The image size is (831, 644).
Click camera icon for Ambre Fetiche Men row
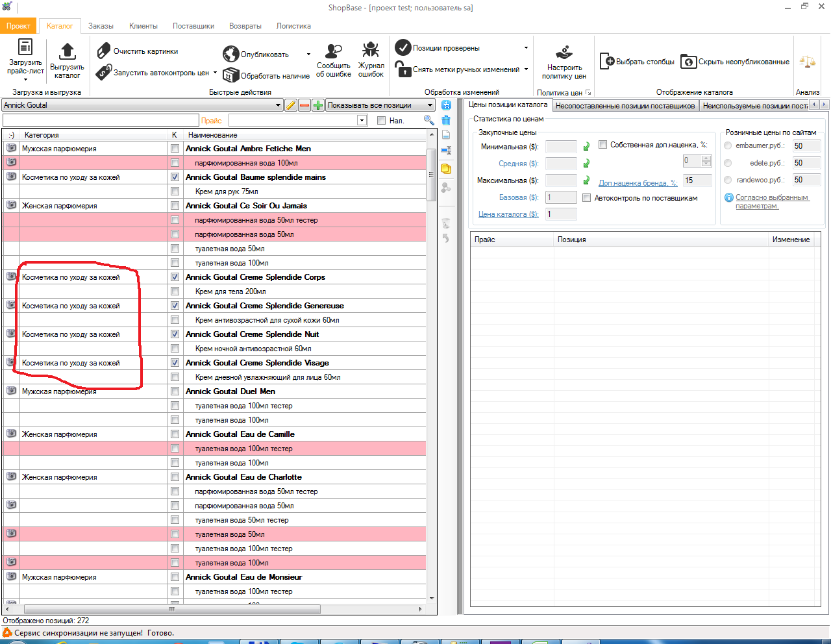pyautogui.click(x=11, y=148)
